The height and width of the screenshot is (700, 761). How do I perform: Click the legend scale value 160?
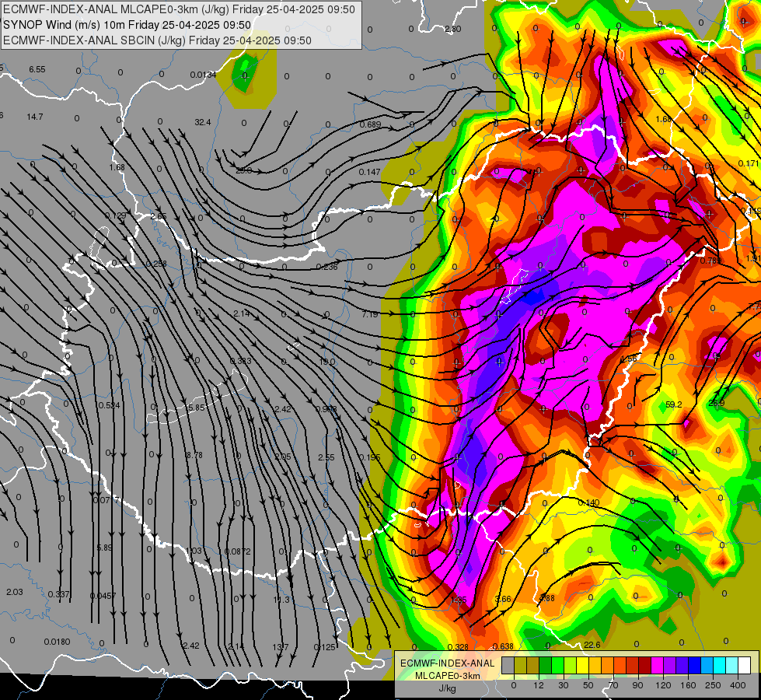688,685
